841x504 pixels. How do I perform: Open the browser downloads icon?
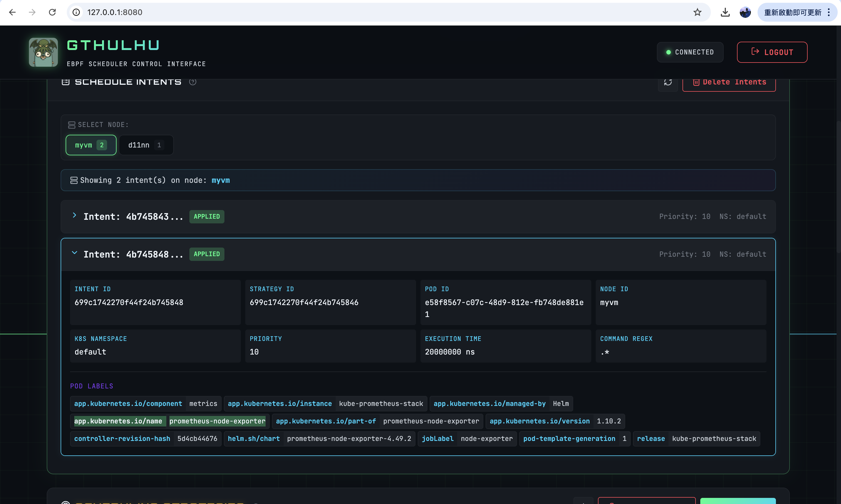725,12
